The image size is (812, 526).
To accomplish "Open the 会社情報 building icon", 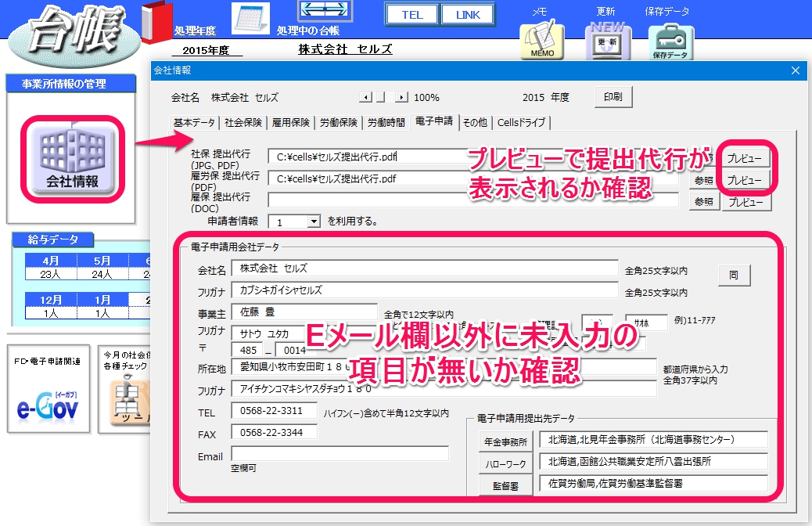I will coord(73,159).
